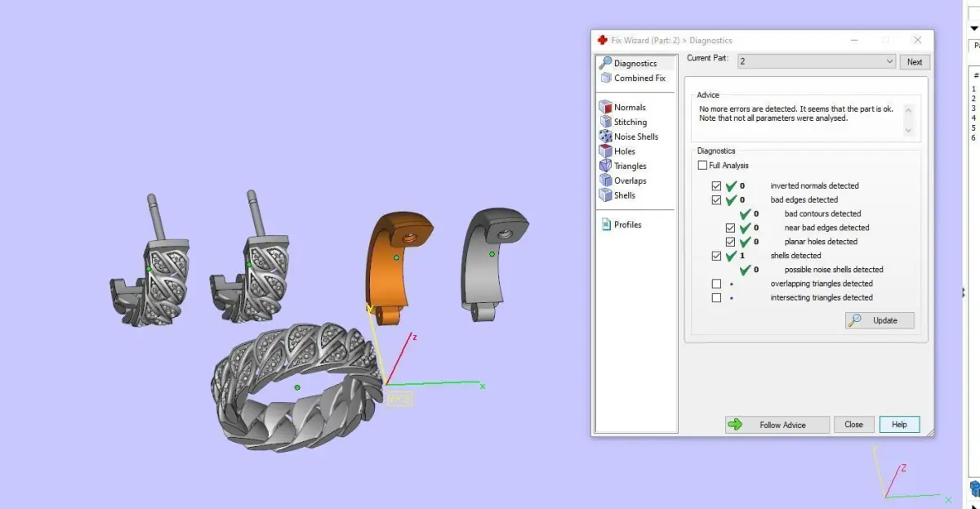Uncheck bad edges detected checkbox
The image size is (980, 509).
pos(716,200)
